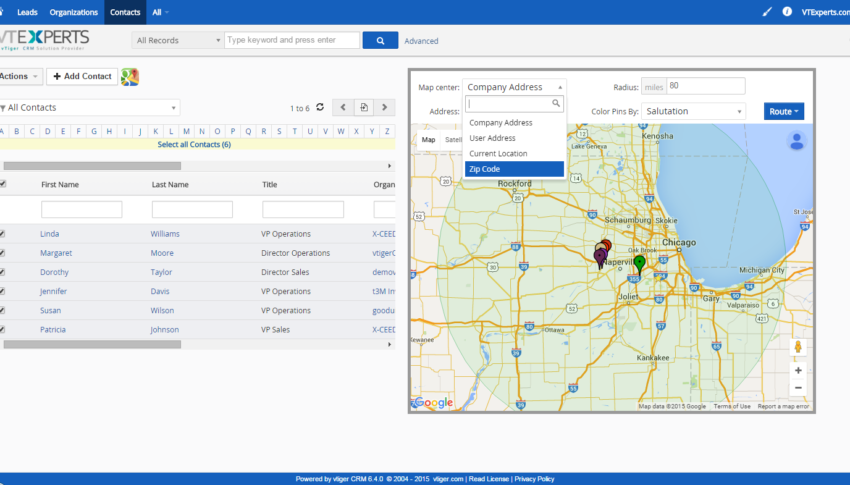This screenshot has height=485, width=850.
Task: Open the Route dropdown button
Action: [783, 111]
